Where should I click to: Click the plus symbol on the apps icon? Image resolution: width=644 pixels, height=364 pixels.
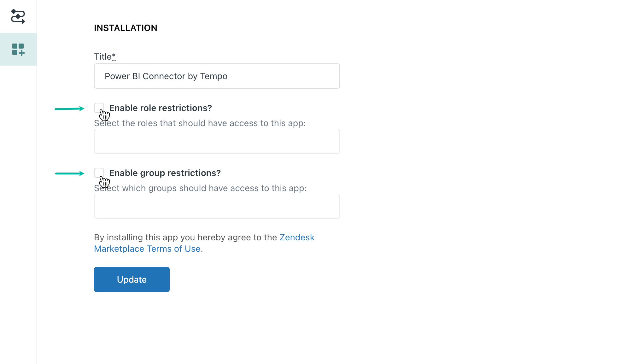point(22,53)
